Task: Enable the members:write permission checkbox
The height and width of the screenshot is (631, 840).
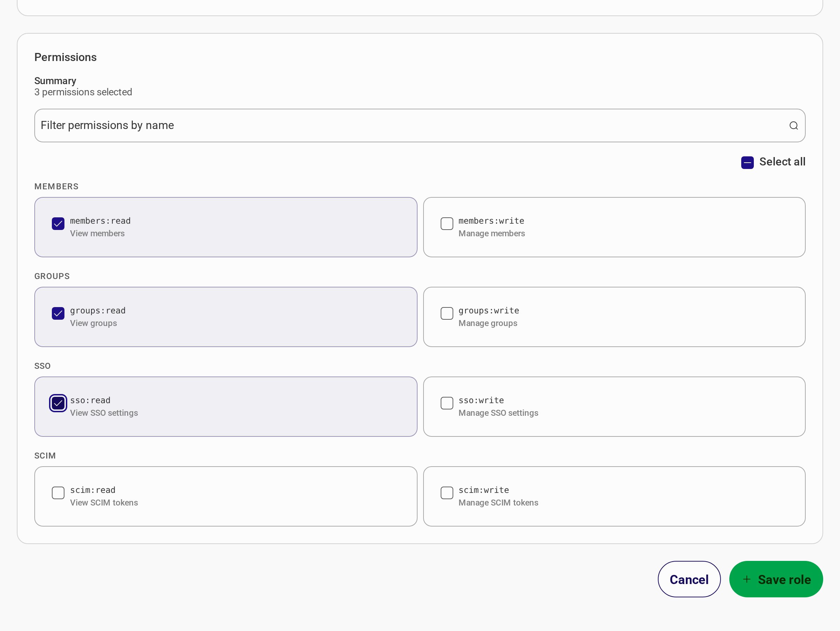Action: tap(447, 224)
